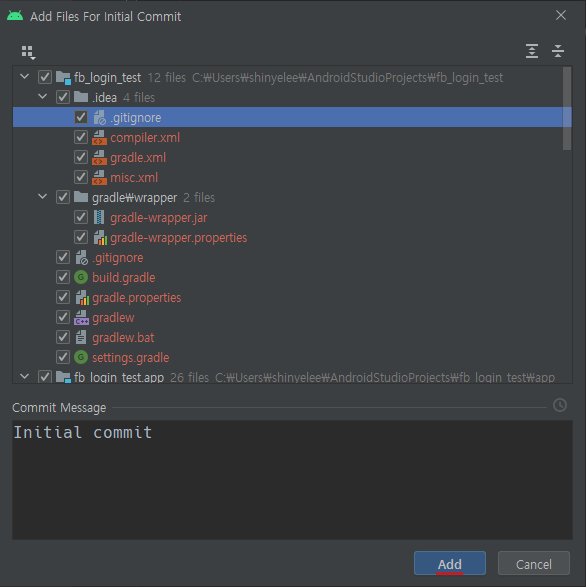Click the gradle-wrapper.properties file icon
Viewport: 586px width, 587px height.
click(x=100, y=237)
